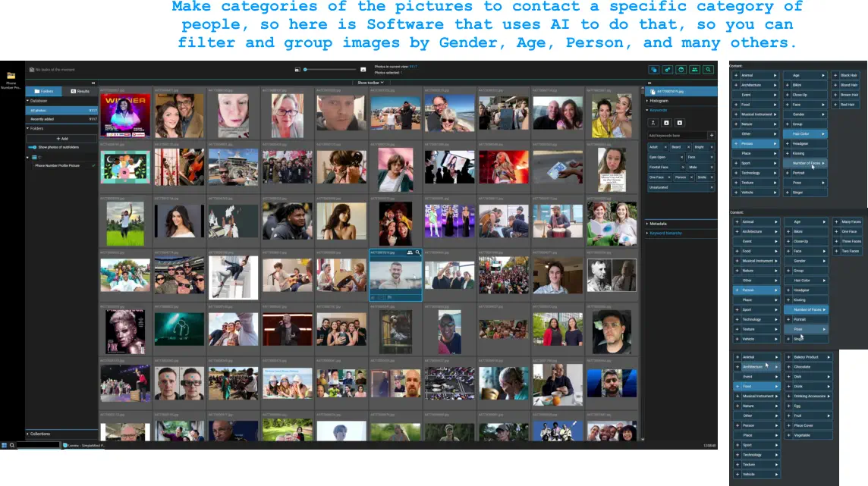Open the people group icon in top toolbar

pos(694,69)
